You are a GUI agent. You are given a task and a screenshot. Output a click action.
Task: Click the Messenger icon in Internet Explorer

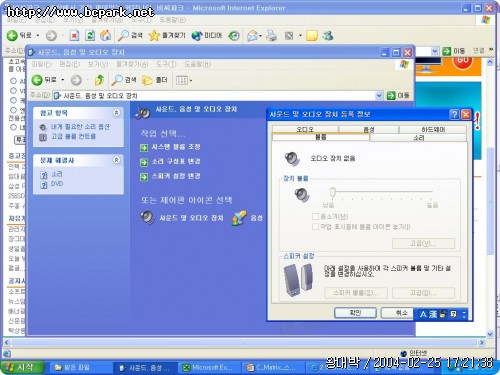(x=328, y=35)
